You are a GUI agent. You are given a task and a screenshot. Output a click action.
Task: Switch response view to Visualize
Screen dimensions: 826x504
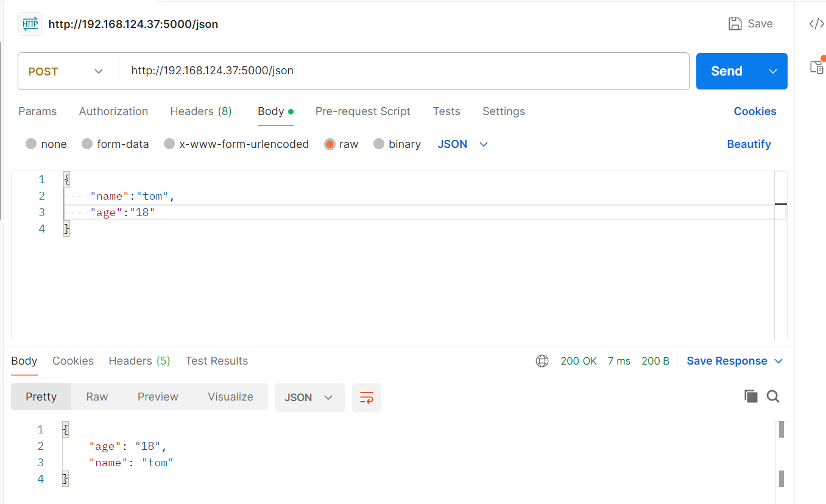pos(230,397)
